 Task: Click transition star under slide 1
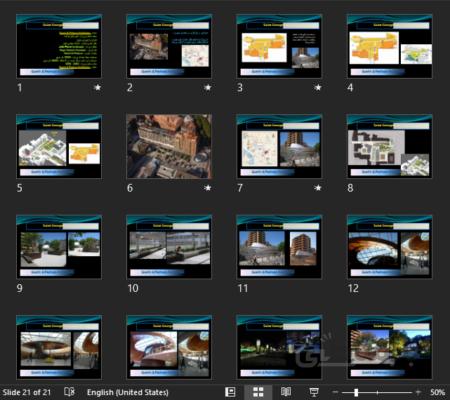[x=97, y=88]
